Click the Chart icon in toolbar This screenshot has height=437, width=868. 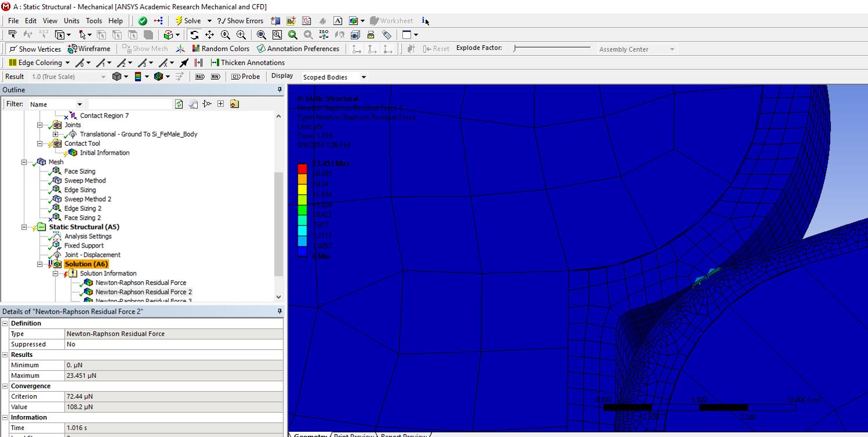click(x=307, y=21)
